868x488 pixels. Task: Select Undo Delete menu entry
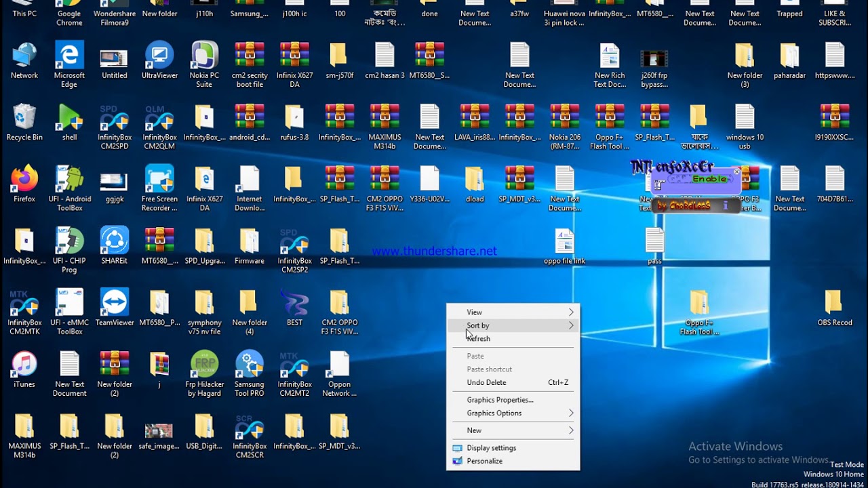[513, 382]
